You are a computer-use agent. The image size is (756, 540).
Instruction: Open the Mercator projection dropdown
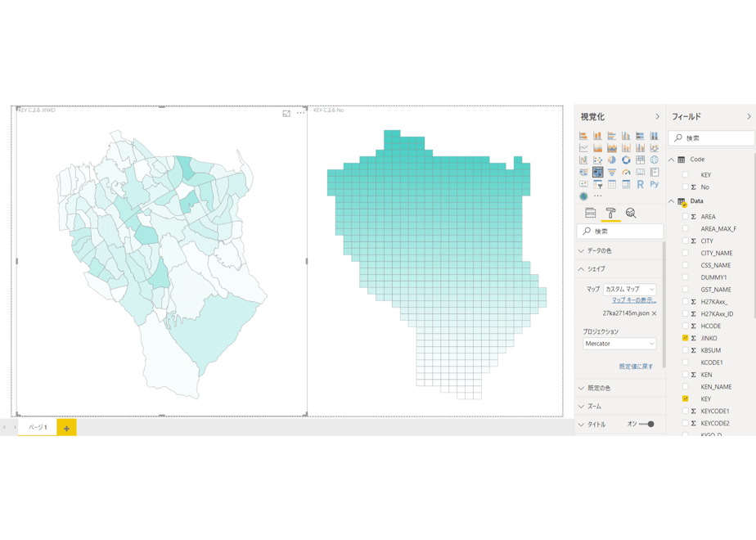619,344
